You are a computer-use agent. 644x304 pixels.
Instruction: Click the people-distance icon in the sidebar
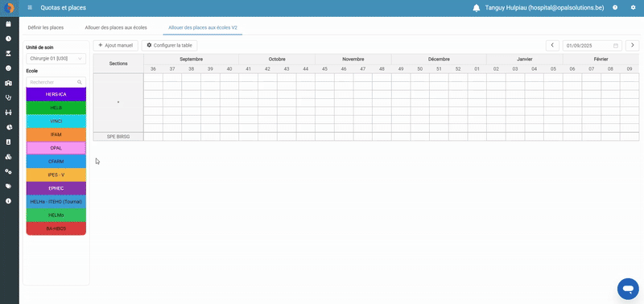[8, 113]
